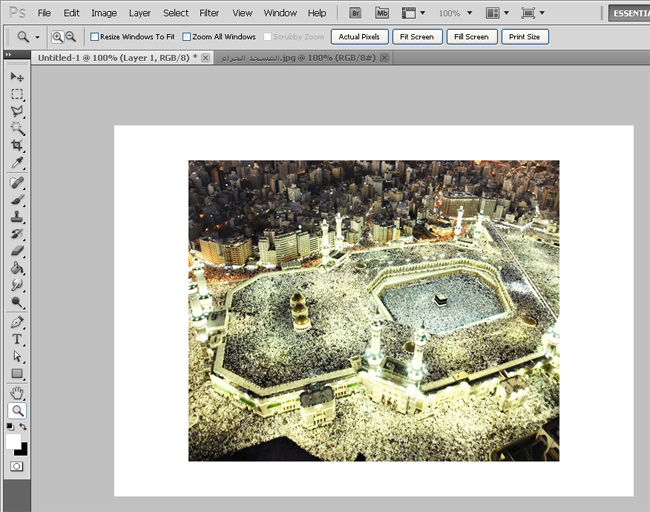Viewport: 650px width, 512px height.
Task: Click the Actual Pixels button
Action: [x=359, y=37]
